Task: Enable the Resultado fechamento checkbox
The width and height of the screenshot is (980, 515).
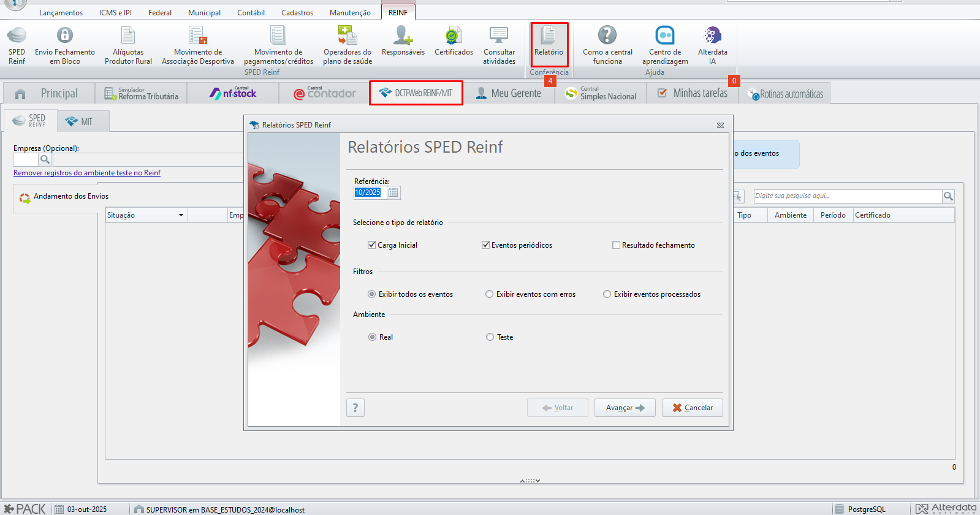Action: (617, 245)
